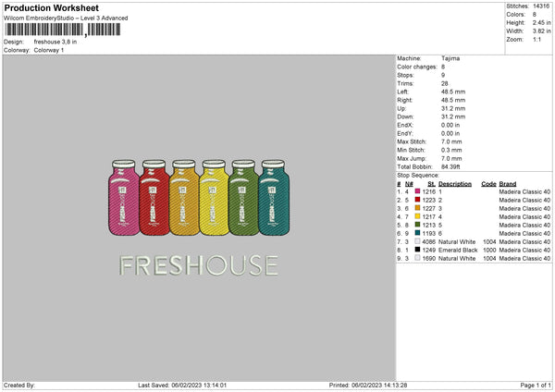Viewport: 555px width, 392px height.
Task: Click the yellow color swatch for thread 1217
Action: (417, 216)
